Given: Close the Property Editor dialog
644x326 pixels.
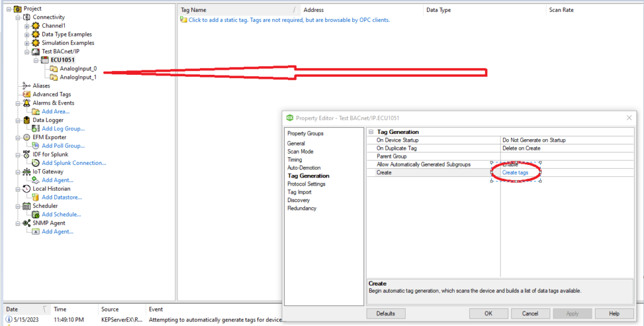Looking at the screenshot, I should coord(629,118).
